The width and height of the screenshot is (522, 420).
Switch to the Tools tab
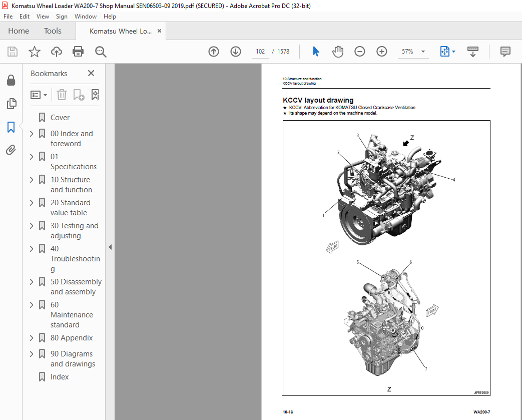(53, 31)
